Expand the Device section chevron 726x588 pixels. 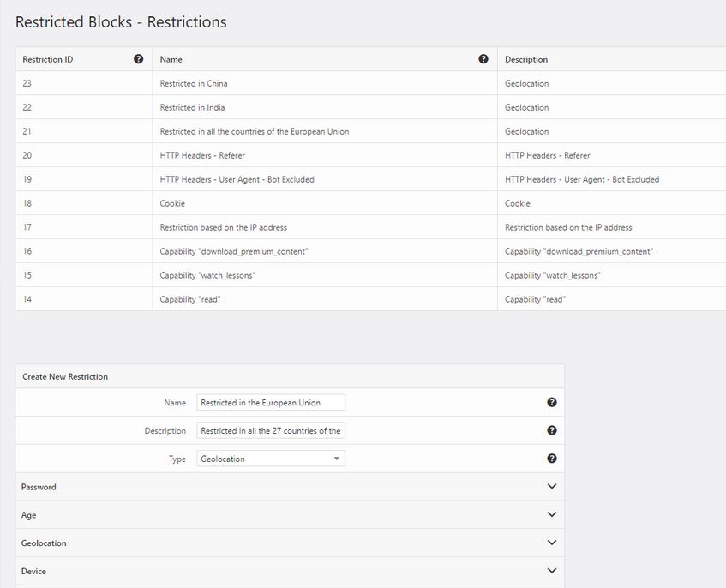(x=552, y=570)
